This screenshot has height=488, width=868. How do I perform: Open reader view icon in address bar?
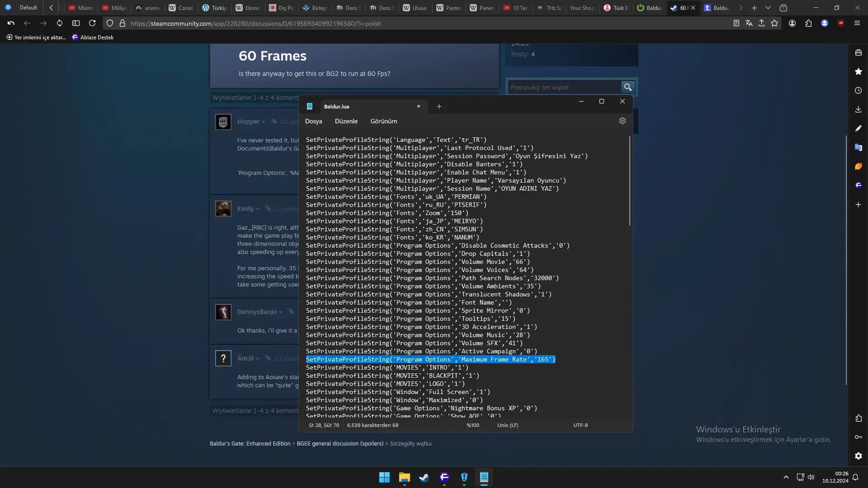coord(736,23)
